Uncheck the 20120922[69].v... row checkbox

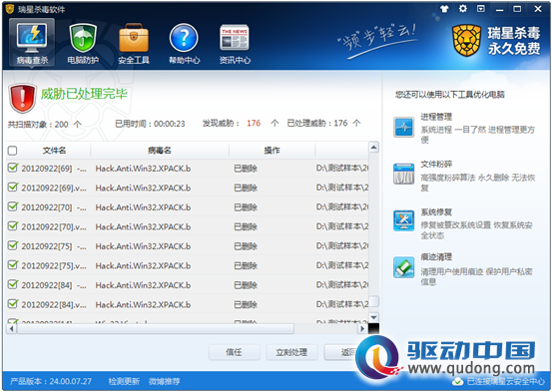pos(13,187)
